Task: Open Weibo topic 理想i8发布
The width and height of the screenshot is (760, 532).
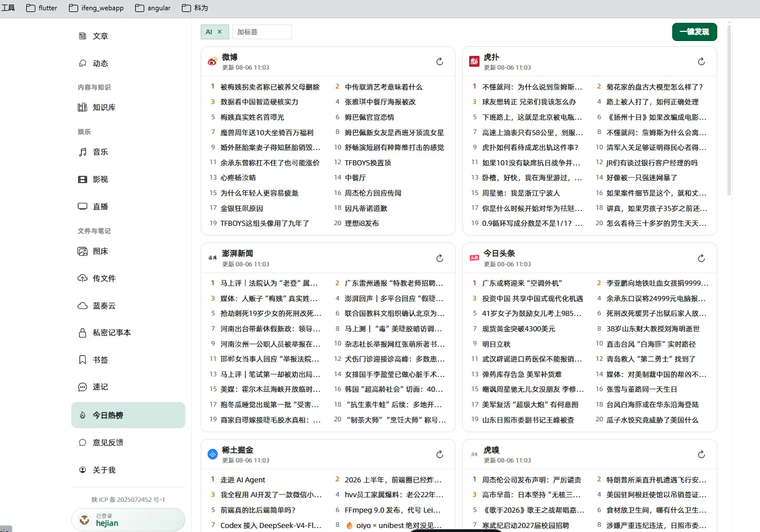Action: 361,223
